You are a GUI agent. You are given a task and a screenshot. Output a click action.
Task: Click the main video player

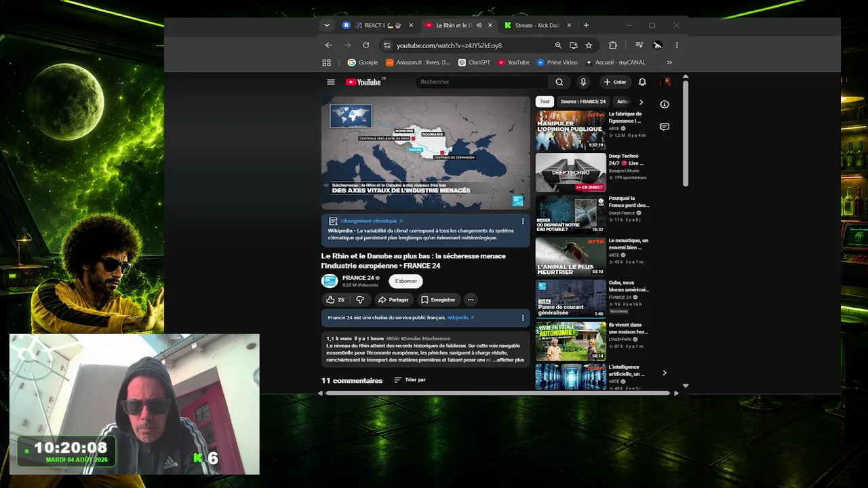[425, 152]
